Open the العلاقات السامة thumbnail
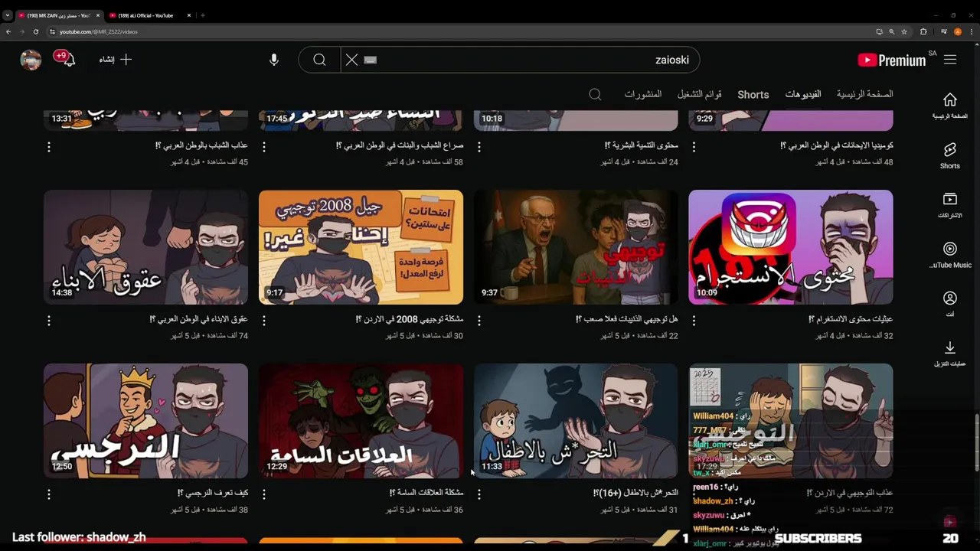The height and width of the screenshot is (551, 980). click(361, 421)
